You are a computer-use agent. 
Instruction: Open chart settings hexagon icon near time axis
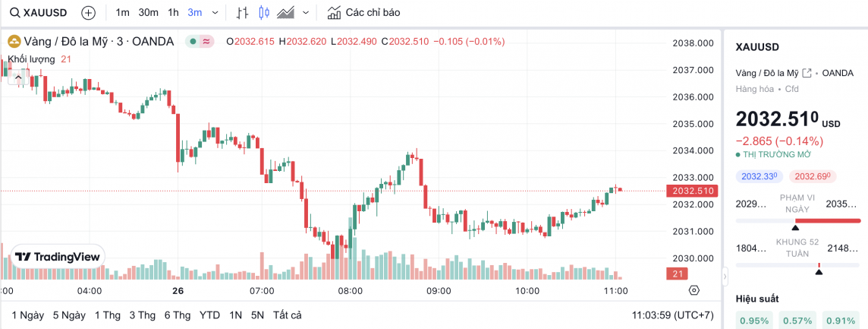pos(693,290)
